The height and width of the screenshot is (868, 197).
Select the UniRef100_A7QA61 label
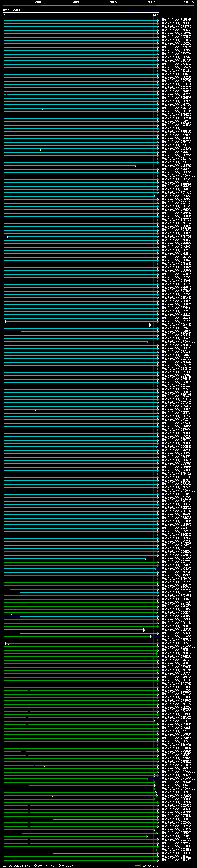pyautogui.click(x=176, y=796)
